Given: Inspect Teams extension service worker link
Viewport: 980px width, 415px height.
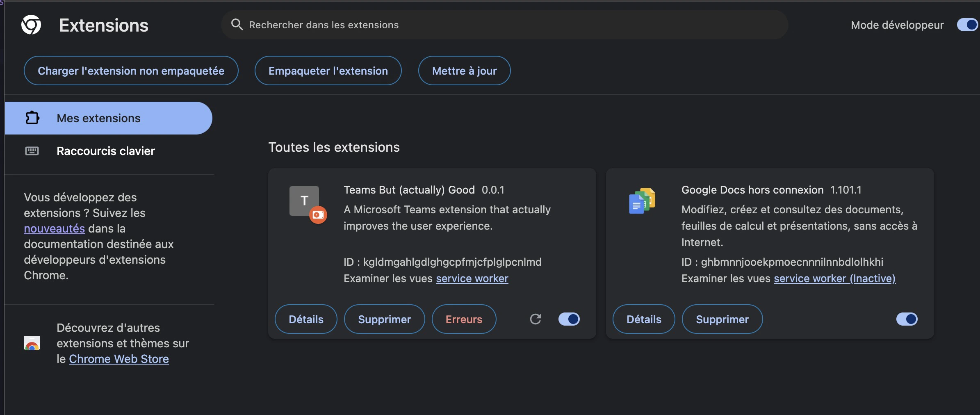Looking at the screenshot, I should 472,278.
